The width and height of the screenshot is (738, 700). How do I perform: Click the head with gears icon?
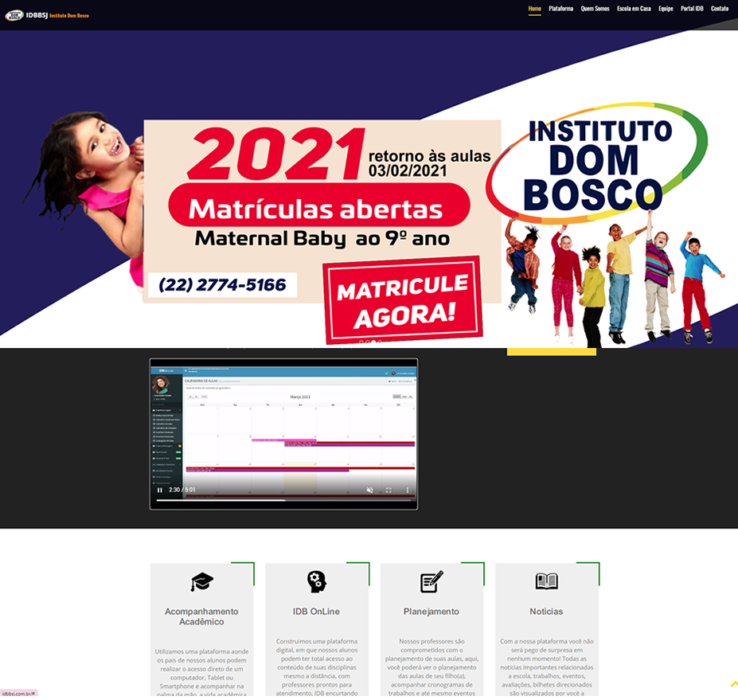tap(317, 582)
